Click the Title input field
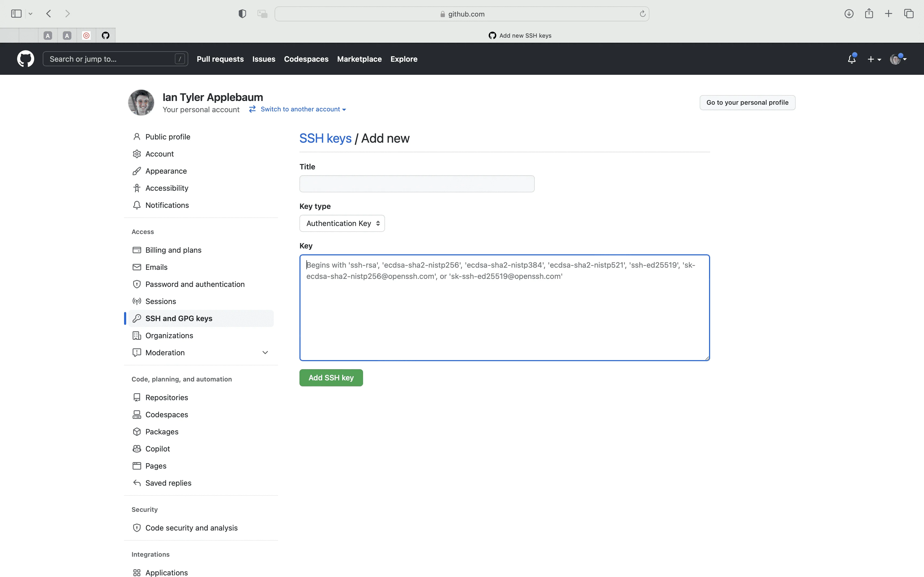 pyautogui.click(x=417, y=184)
